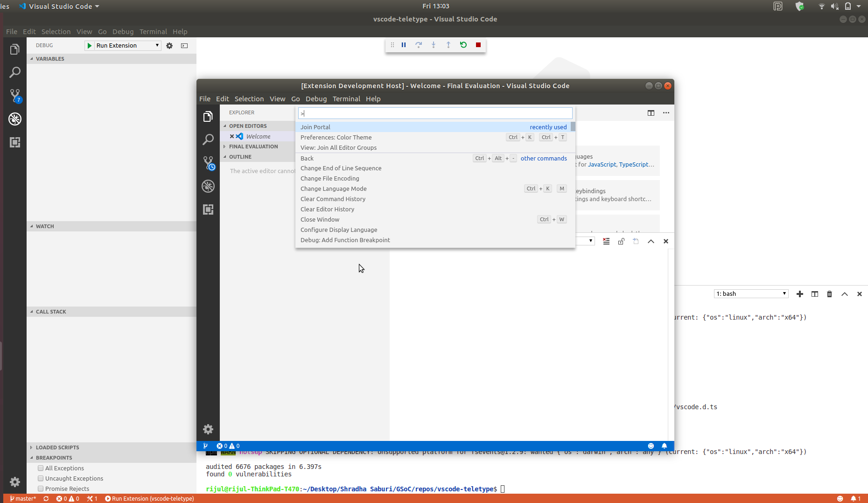The image size is (868, 503).
Task: Focus the command palette input field
Action: [435, 113]
